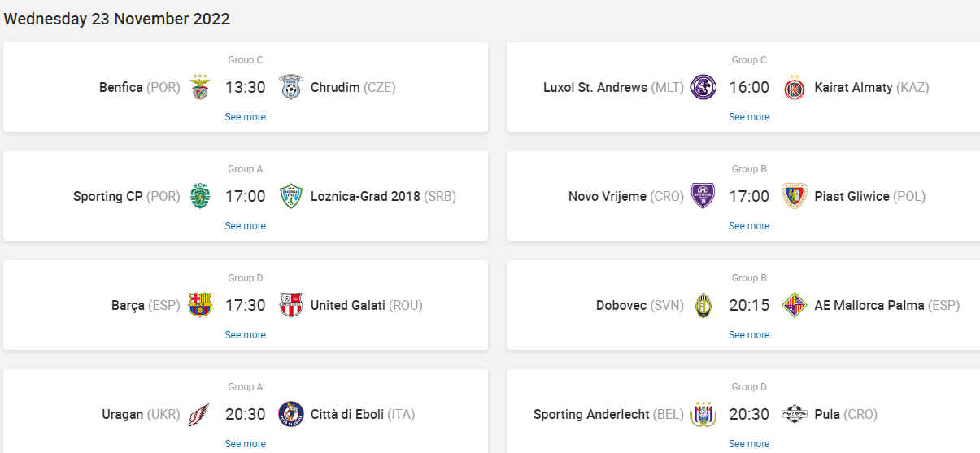The width and height of the screenshot is (980, 453).
Task: Open See more for Barça vs United Galati
Action: click(x=246, y=335)
